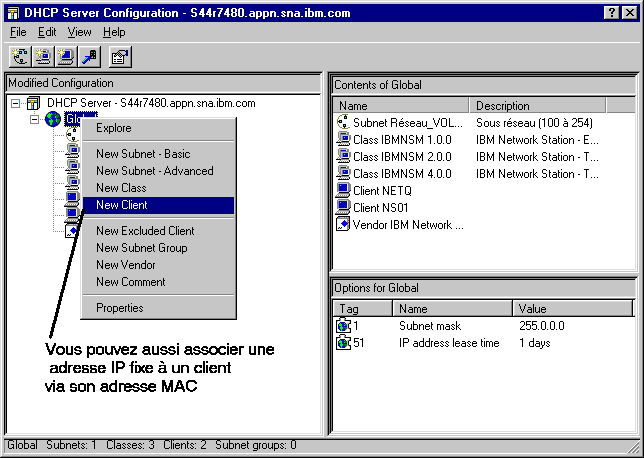Image resolution: width=644 pixels, height=458 pixels.
Task: Click the Class IBMNSM 4.0.0 icon
Action: point(343,173)
